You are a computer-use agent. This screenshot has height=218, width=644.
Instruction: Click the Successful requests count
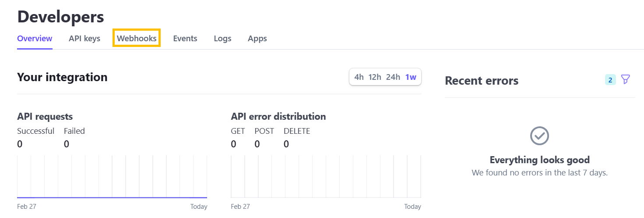pyautogui.click(x=20, y=144)
